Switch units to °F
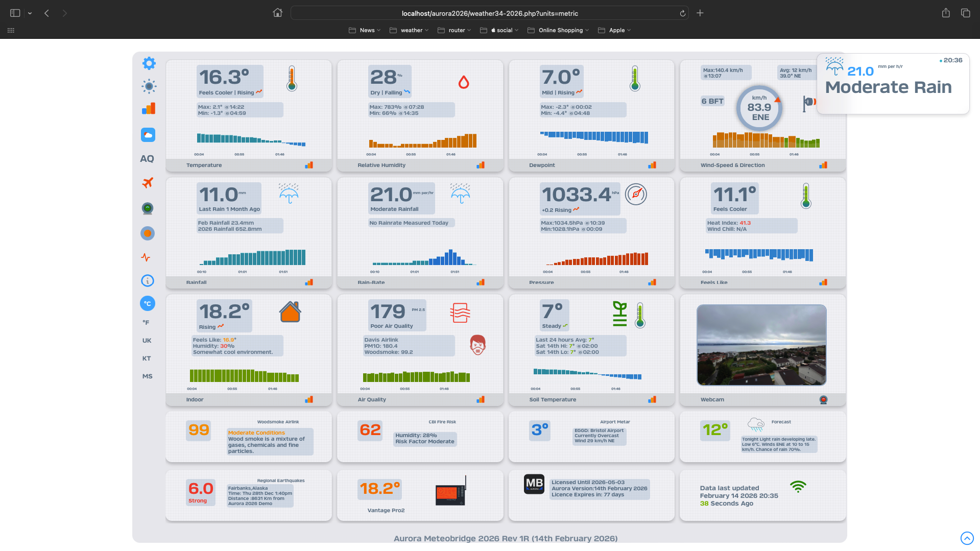This screenshot has height=551, width=980. pyautogui.click(x=146, y=322)
